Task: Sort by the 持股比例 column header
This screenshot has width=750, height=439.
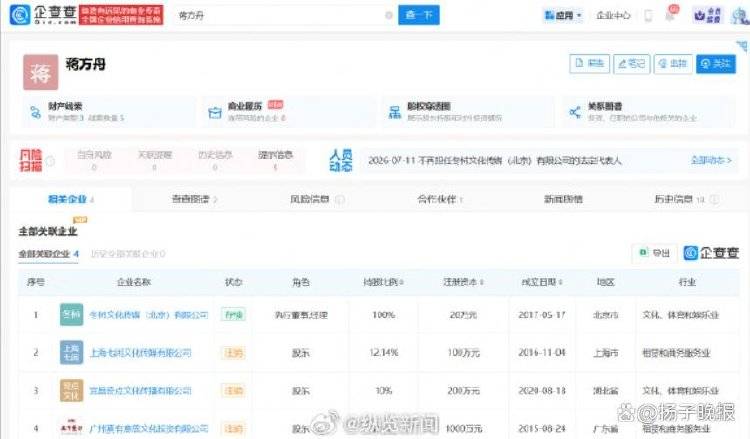Action: (x=383, y=282)
